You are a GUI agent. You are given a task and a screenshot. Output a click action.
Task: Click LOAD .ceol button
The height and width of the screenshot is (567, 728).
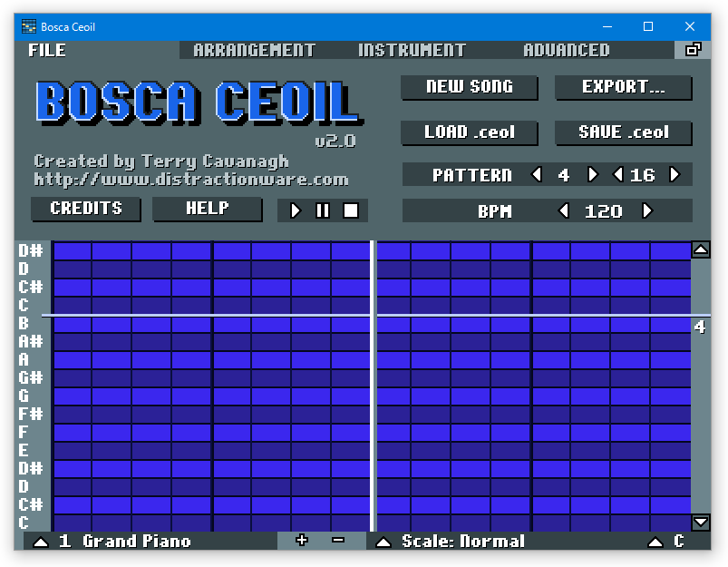tap(470, 132)
